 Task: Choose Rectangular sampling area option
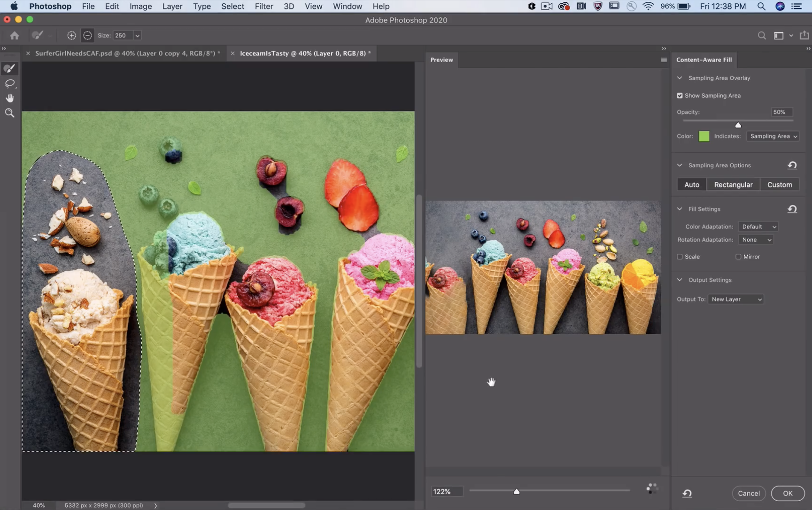733,185
